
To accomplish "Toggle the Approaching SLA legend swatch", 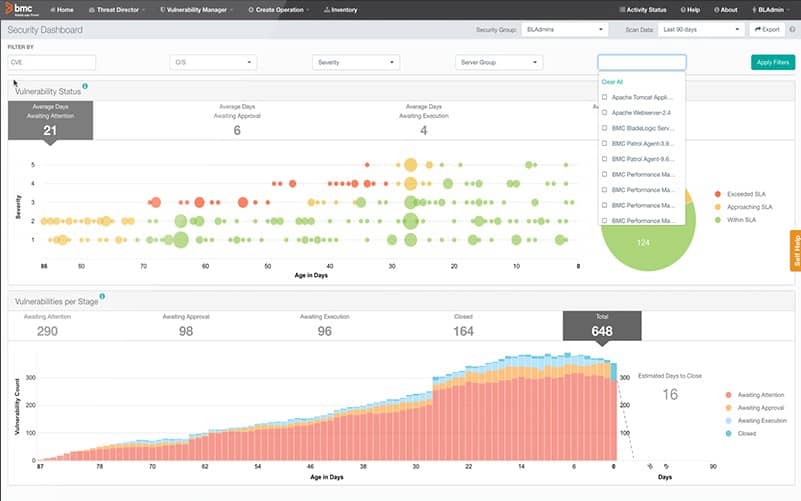I will pos(718,207).
